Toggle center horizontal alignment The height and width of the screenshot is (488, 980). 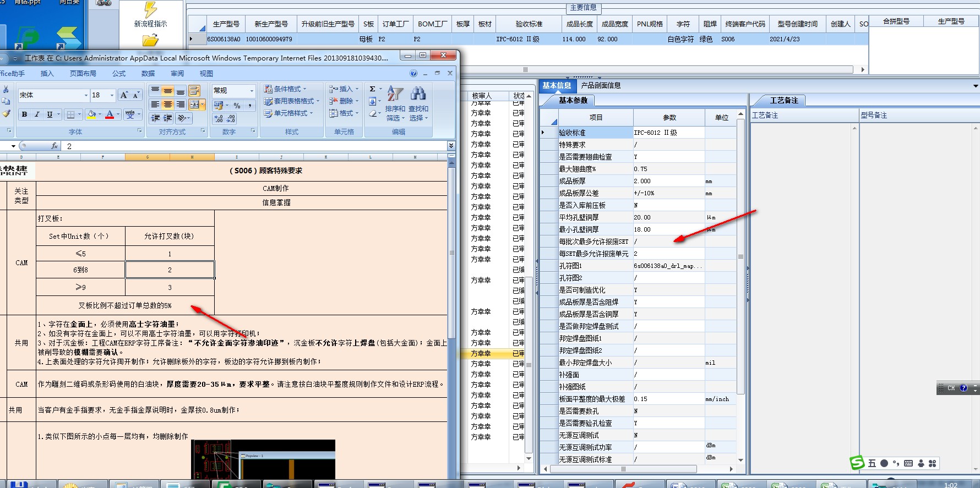tap(167, 105)
